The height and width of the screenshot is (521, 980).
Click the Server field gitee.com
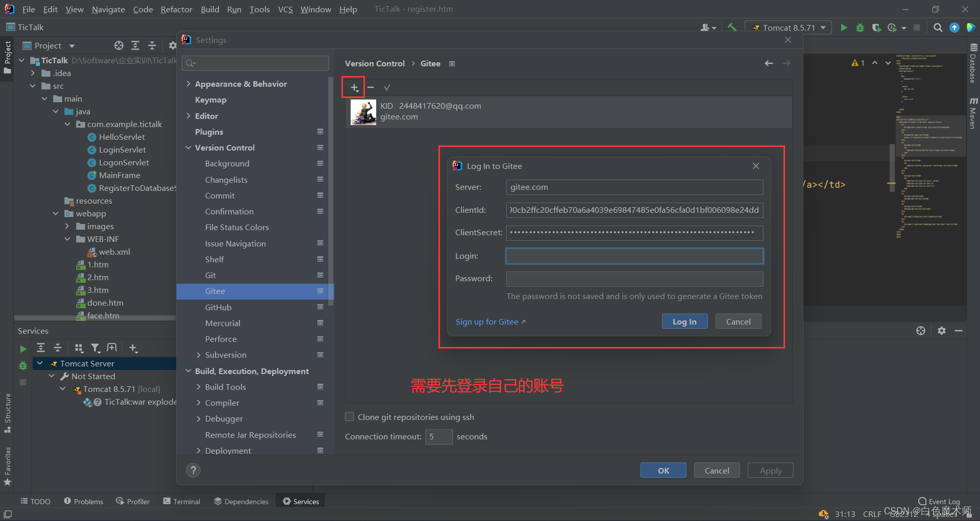point(634,187)
